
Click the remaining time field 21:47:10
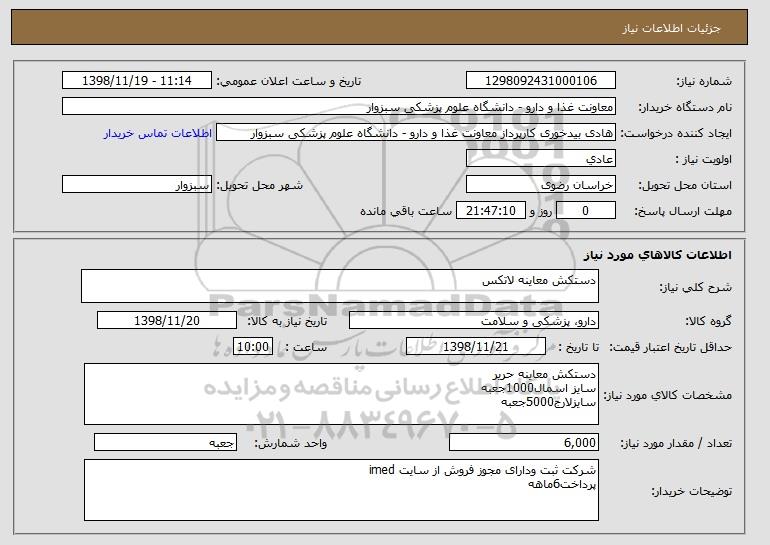pos(491,211)
